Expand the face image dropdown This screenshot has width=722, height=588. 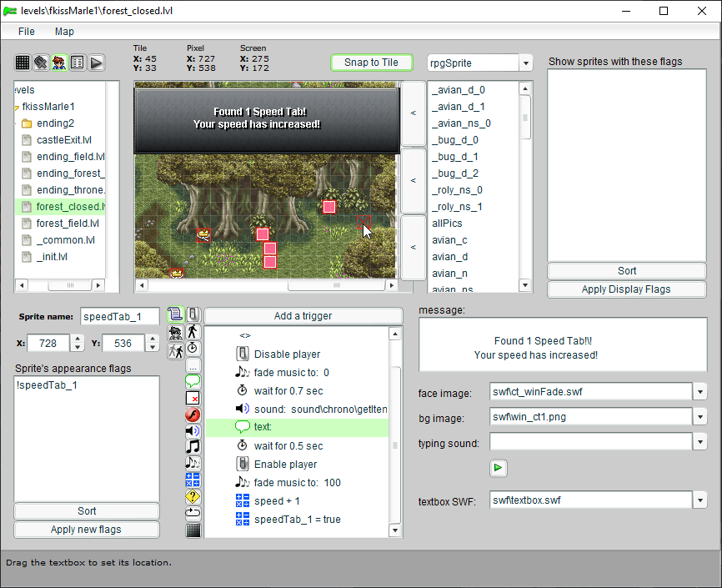tap(699, 392)
